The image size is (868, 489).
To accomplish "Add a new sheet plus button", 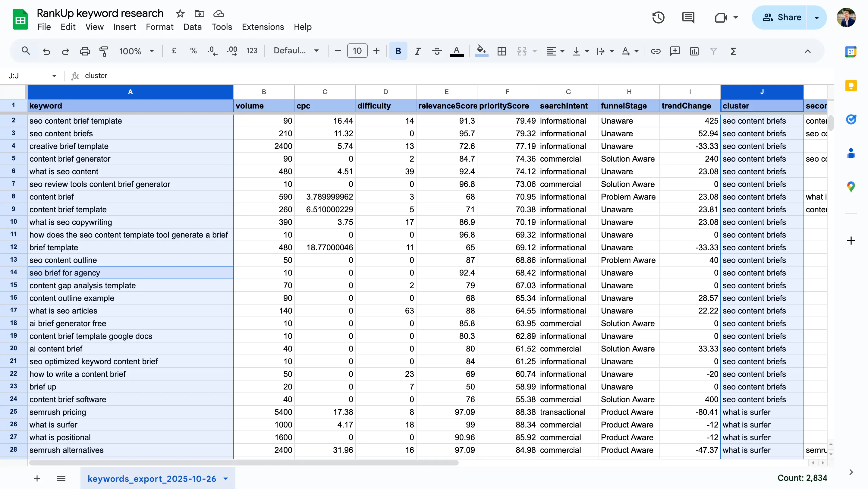I will click(x=37, y=478).
